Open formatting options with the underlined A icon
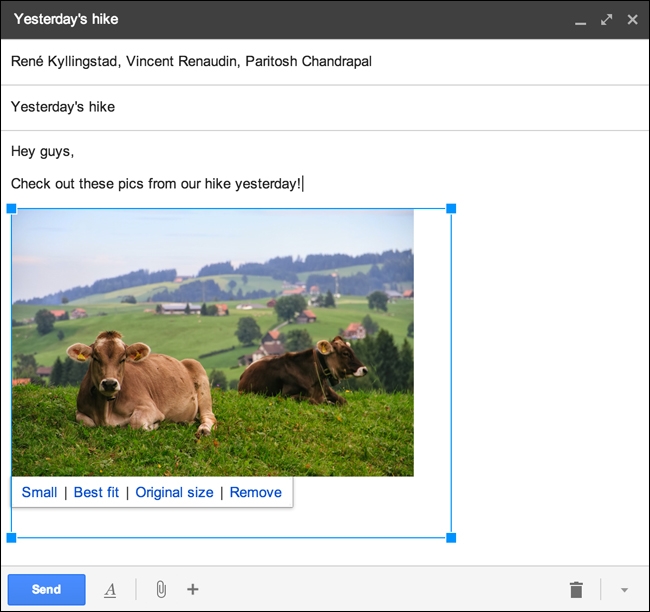 pos(110,590)
